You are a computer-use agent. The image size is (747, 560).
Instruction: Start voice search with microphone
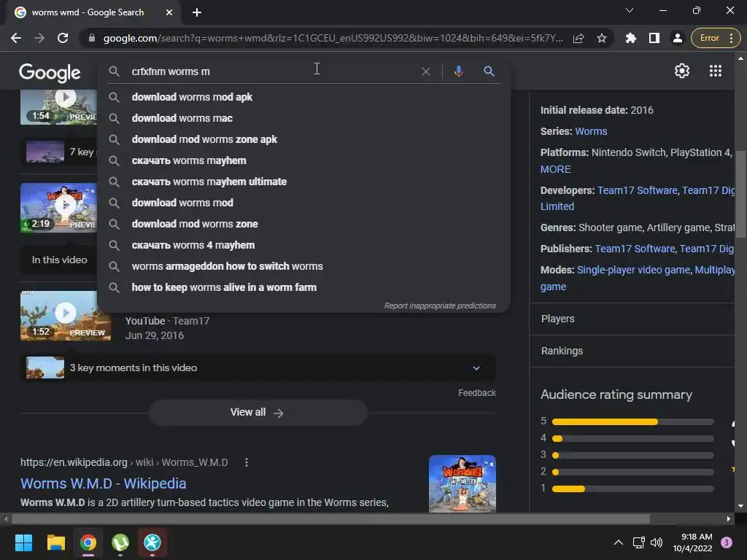(458, 71)
